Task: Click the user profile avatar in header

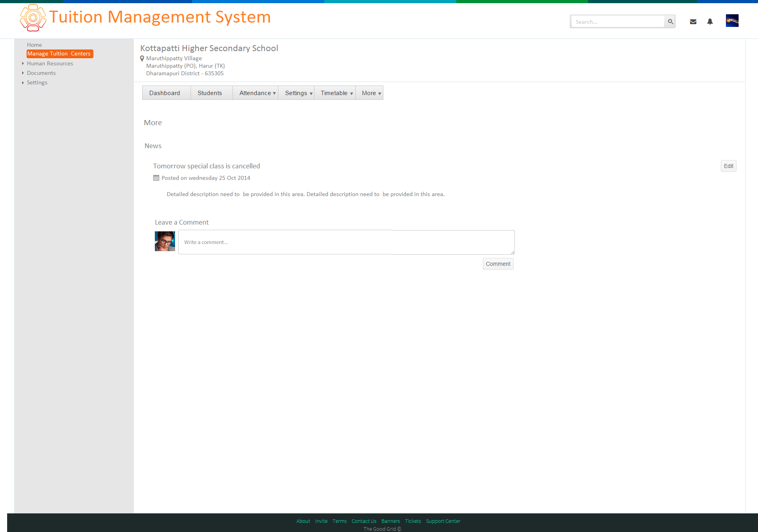Action: 732,21
